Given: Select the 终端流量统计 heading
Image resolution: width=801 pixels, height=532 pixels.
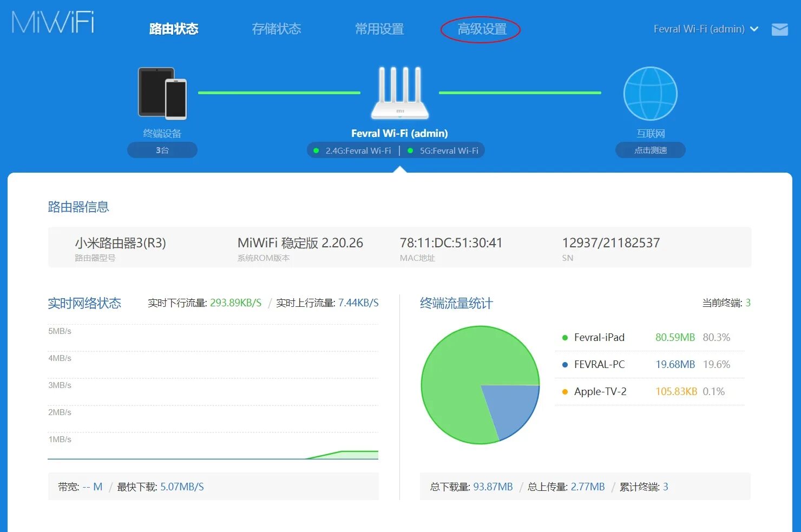Looking at the screenshot, I should pos(456,303).
